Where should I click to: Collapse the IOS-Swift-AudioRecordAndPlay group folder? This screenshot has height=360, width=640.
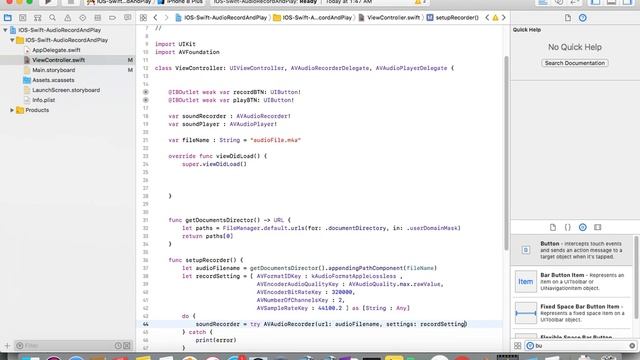[x=12, y=40]
